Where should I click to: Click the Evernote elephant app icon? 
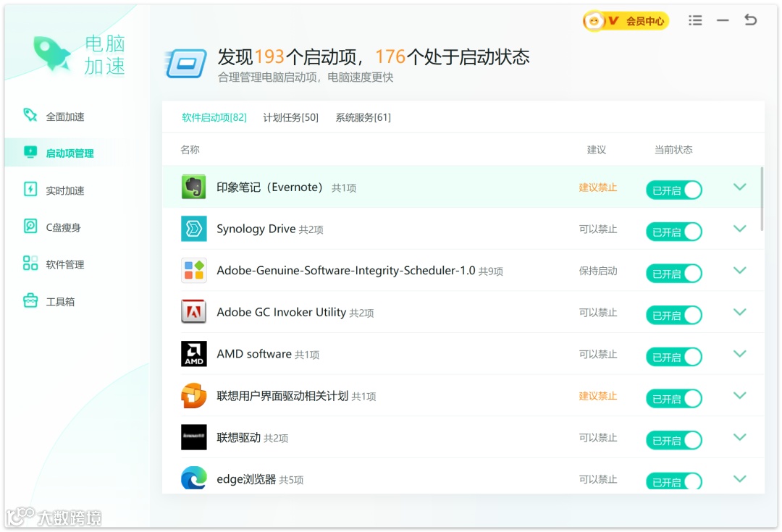[x=193, y=187]
